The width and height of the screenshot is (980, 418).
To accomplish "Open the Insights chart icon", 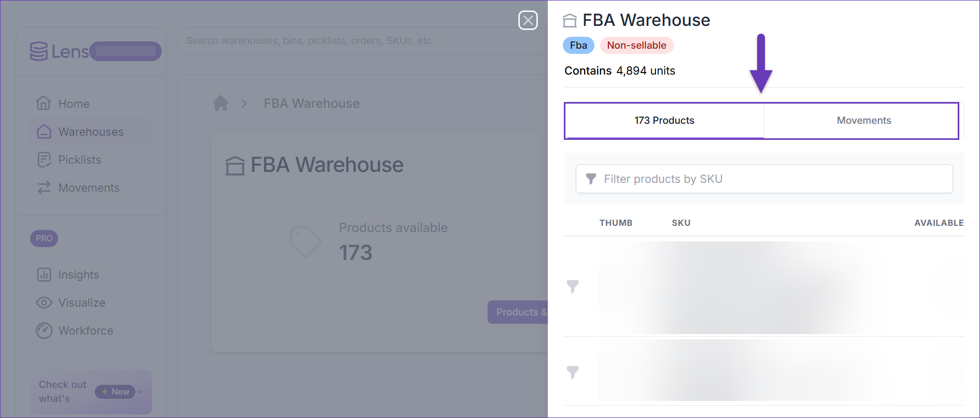I will 44,275.
